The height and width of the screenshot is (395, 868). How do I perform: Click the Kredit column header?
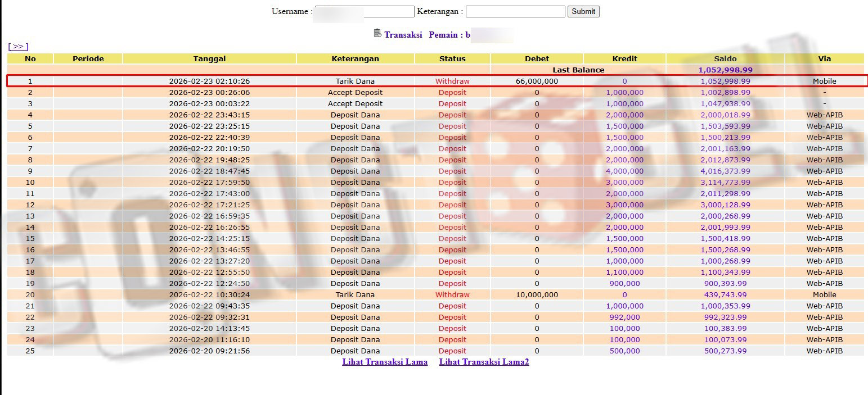pos(624,58)
